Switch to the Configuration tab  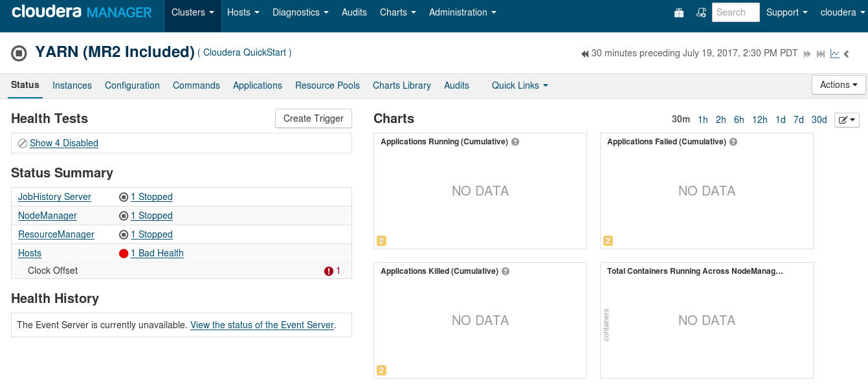coord(132,85)
